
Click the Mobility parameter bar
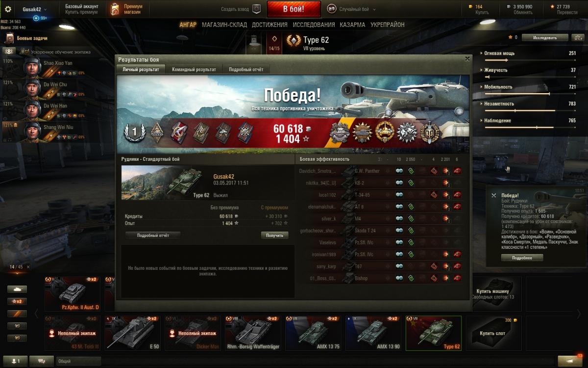tap(521, 94)
